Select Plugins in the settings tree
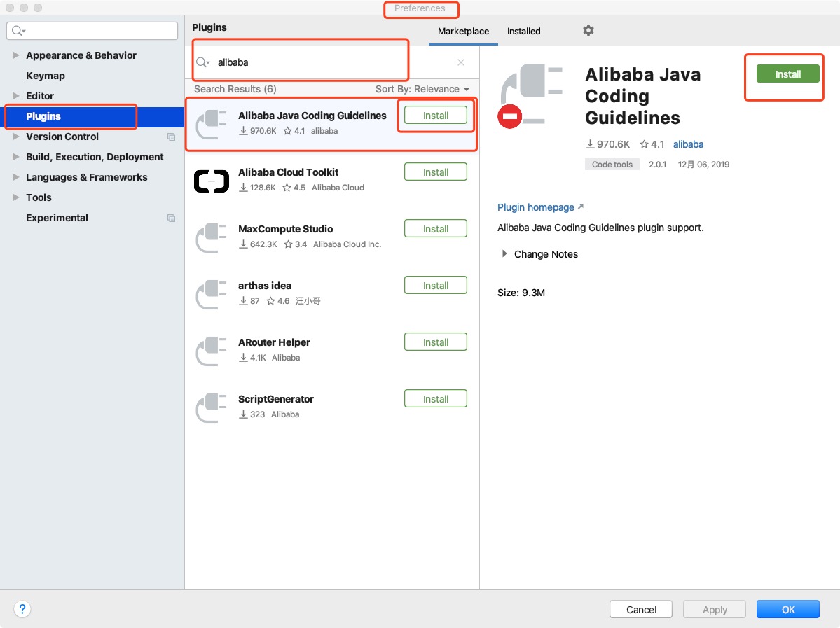 pyautogui.click(x=43, y=116)
